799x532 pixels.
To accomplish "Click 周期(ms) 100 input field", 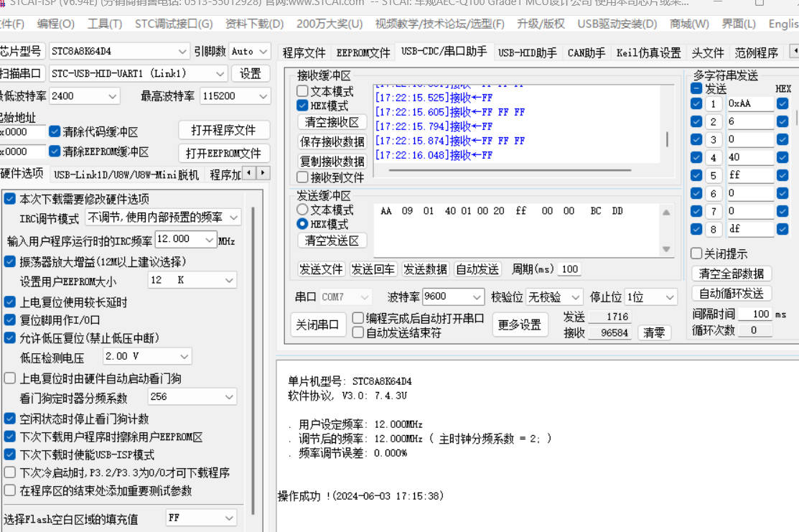I will [x=570, y=269].
